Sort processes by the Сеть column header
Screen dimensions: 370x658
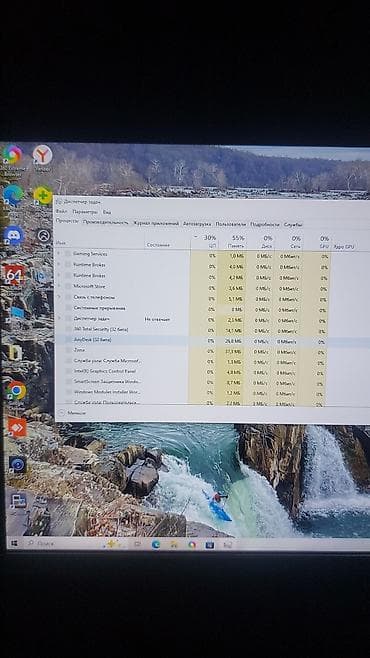point(289,242)
